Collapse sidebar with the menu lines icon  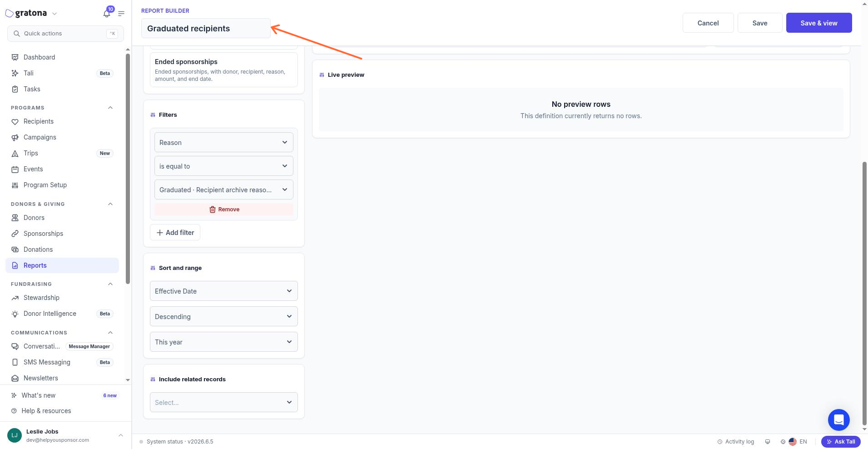(x=121, y=14)
